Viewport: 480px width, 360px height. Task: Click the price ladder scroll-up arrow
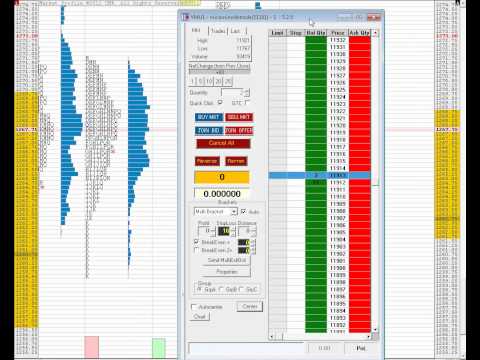coord(375,33)
